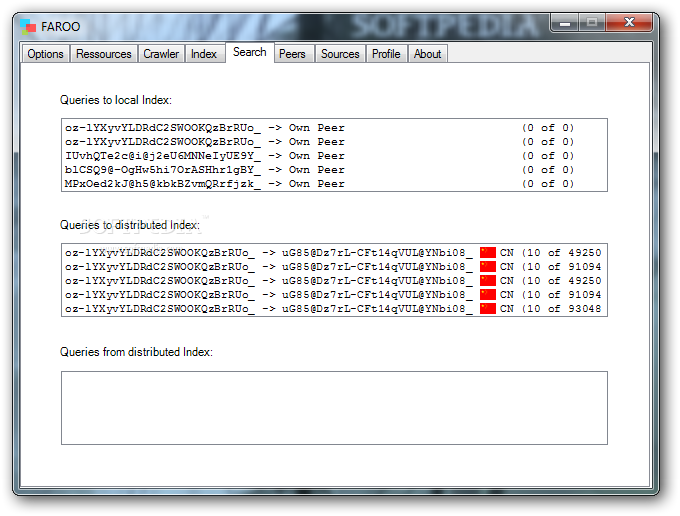
Task: Select the blCSQ9@-OgHw5hi7OrASHhr1gBY_ local query row
Action: pyautogui.click(x=334, y=170)
